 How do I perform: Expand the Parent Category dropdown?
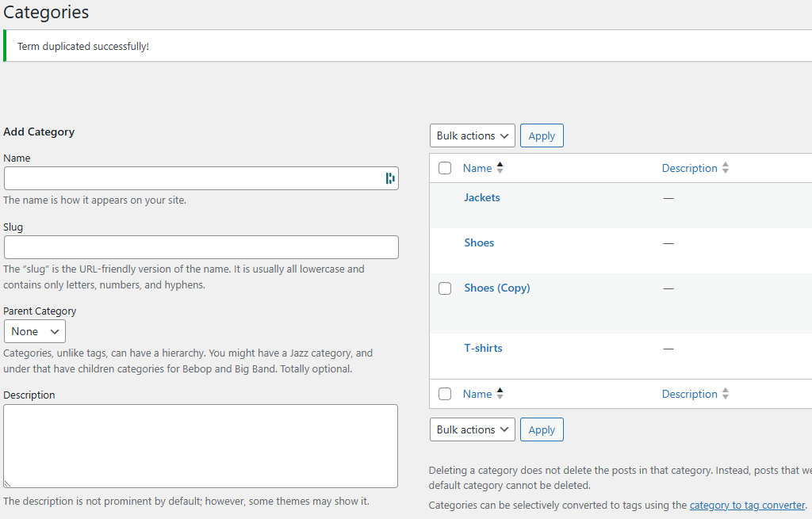(x=35, y=331)
